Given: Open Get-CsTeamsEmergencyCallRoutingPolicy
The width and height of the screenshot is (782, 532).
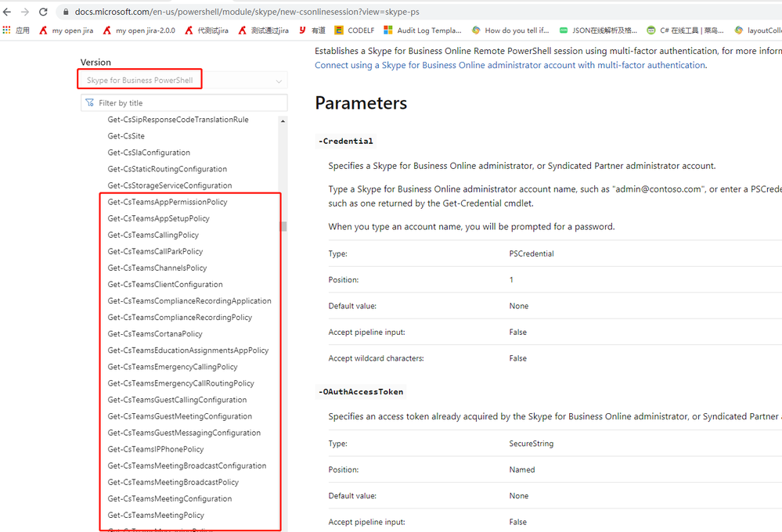Looking at the screenshot, I should [x=181, y=383].
